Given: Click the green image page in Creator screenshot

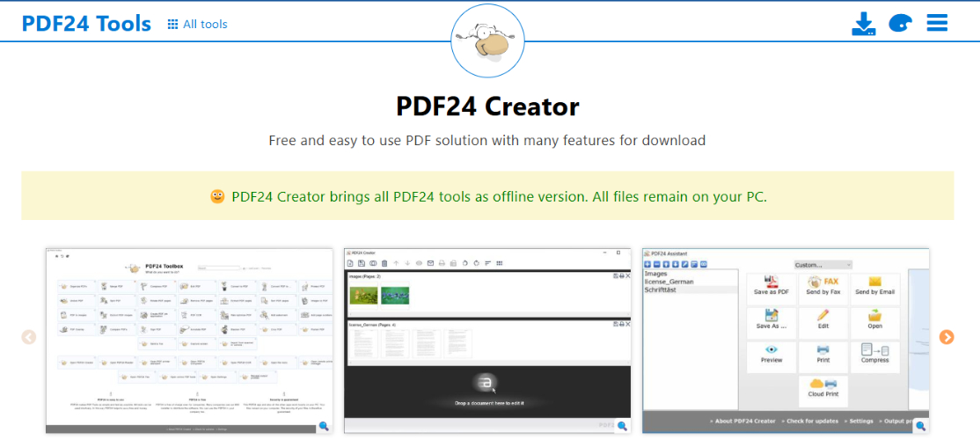Looking at the screenshot, I should 363,296.
